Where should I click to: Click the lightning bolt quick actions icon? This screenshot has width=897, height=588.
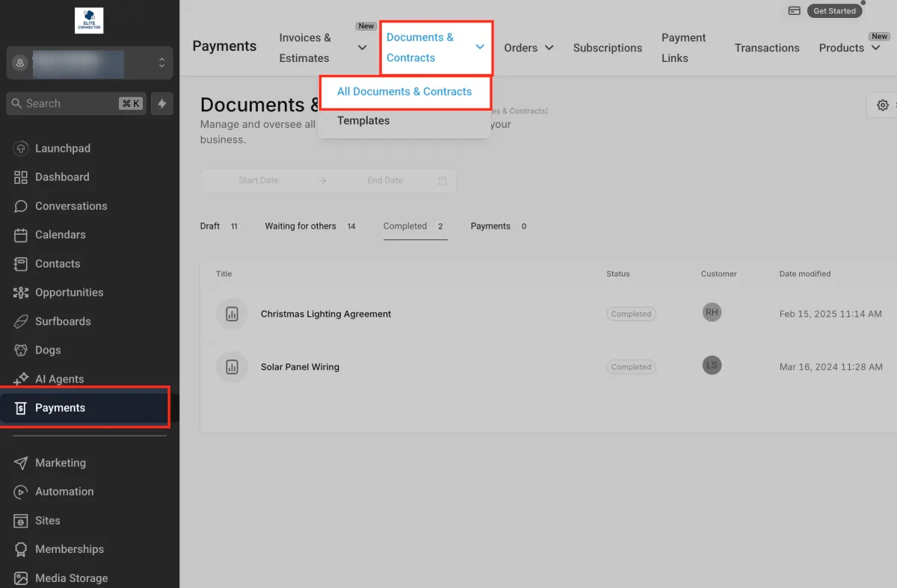pyautogui.click(x=162, y=104)
